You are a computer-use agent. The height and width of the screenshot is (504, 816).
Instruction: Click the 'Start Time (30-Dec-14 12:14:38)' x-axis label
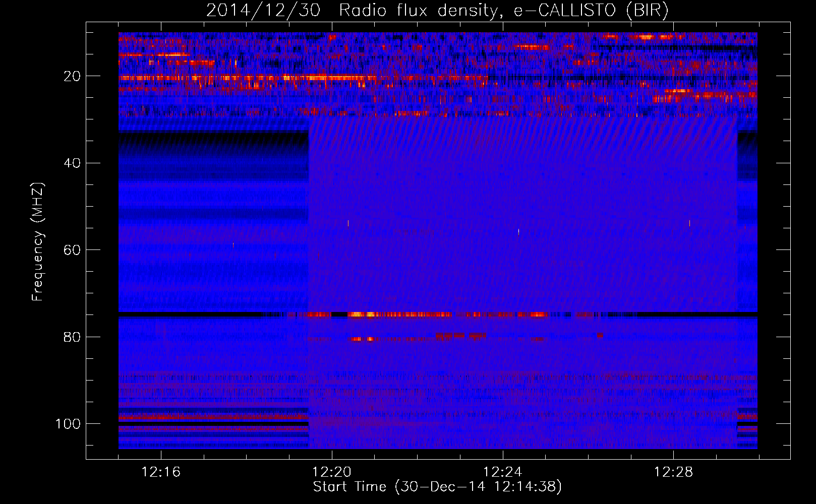point(437,487)
